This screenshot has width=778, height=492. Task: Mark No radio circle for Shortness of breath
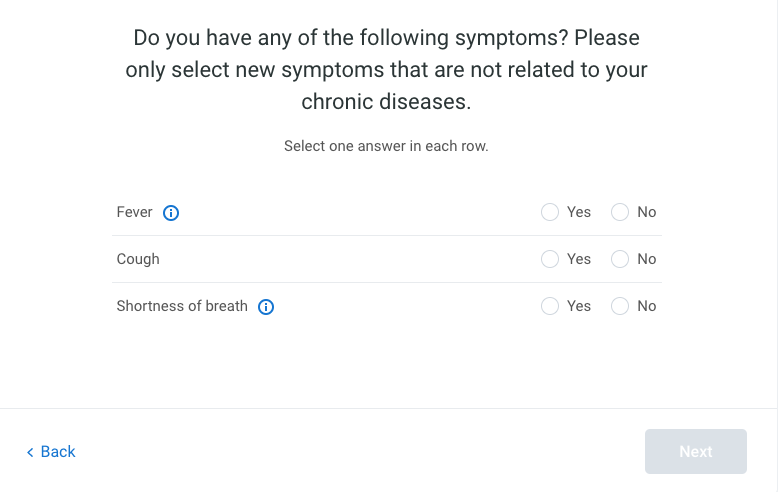pyautogui.click(x=620, y=306)
